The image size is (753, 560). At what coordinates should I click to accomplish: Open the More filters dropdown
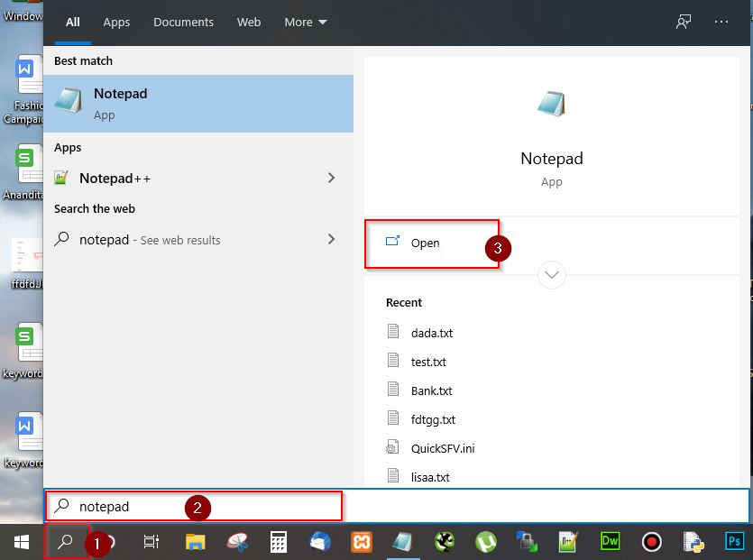click(306, 22)
